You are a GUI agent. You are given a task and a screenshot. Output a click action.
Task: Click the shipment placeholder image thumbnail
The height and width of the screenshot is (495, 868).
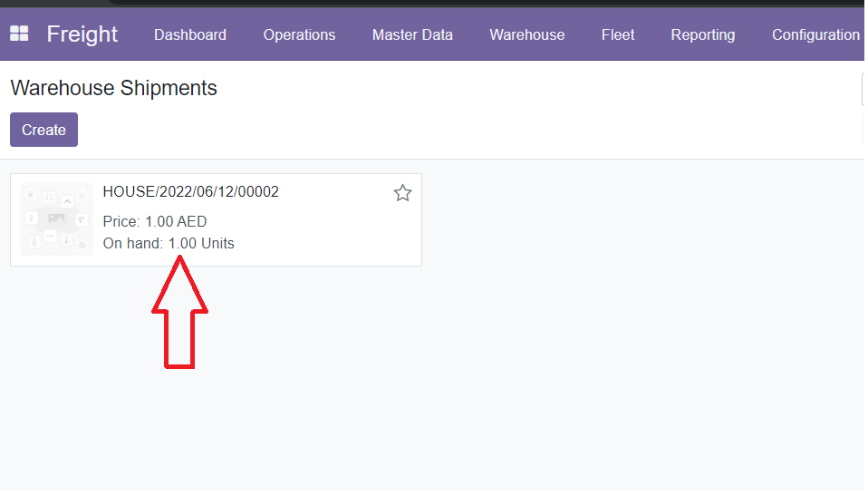[x=56, y=219]
